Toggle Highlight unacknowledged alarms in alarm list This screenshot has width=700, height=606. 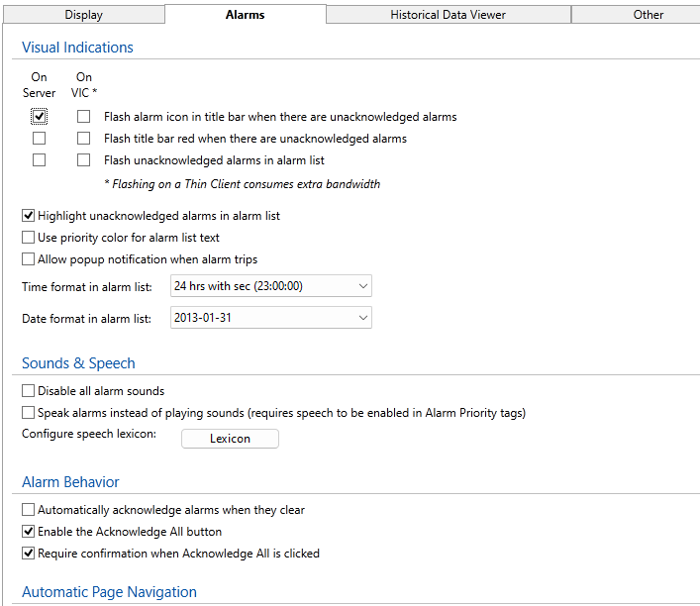tap(29, 216)
